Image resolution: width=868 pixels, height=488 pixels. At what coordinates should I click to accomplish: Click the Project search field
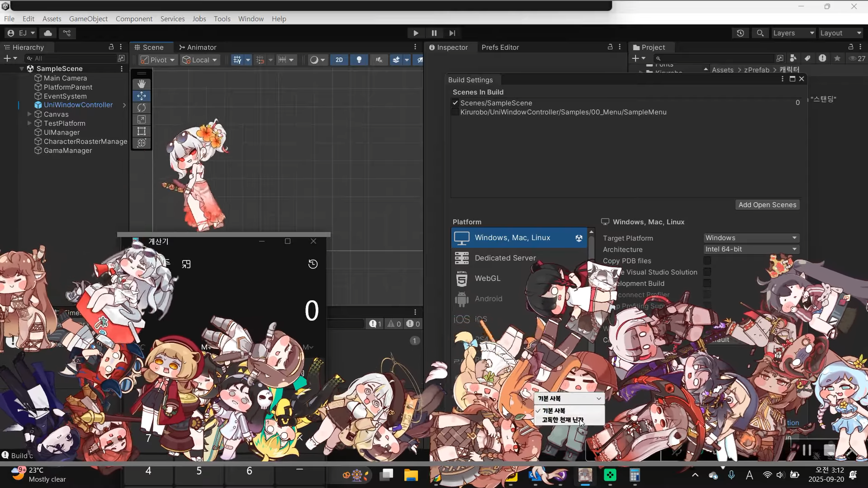click(715, 58)
